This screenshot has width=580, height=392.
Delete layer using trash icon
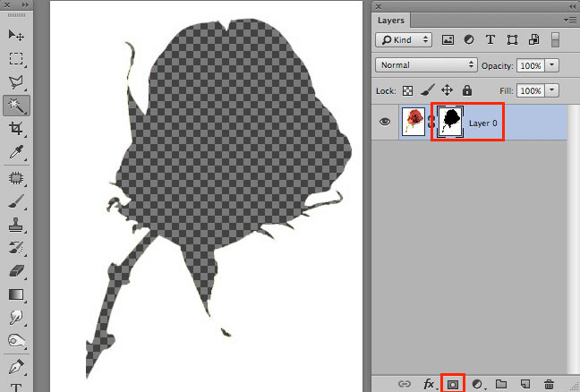pyautogui.click(x=550, y=384)
